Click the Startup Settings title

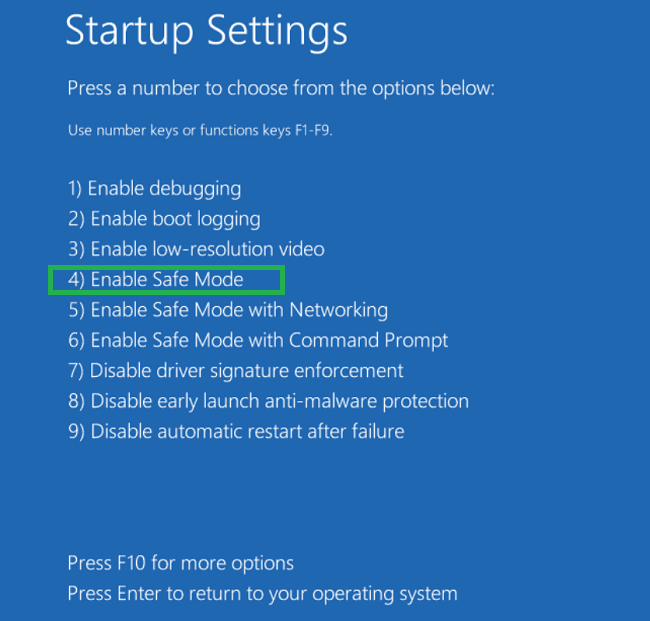(206, 32)
